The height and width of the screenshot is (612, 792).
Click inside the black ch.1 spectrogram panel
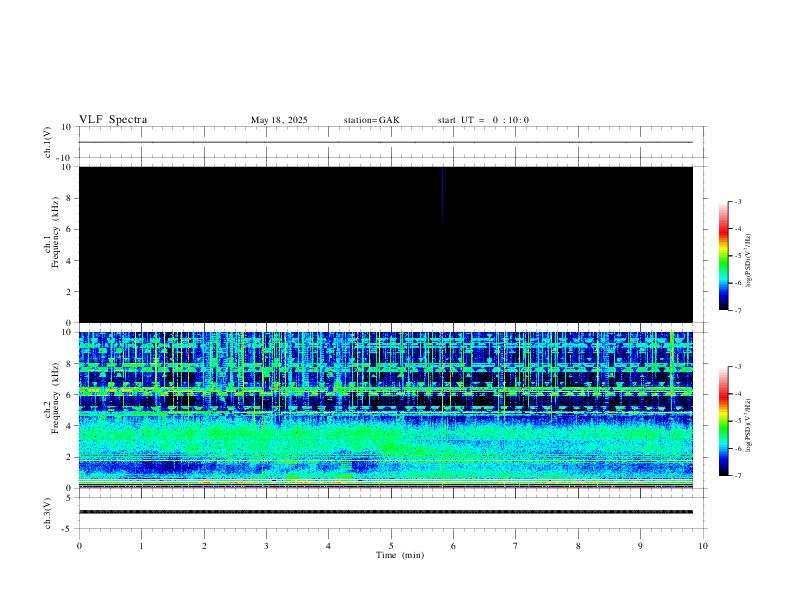click(x=386, y=244)
